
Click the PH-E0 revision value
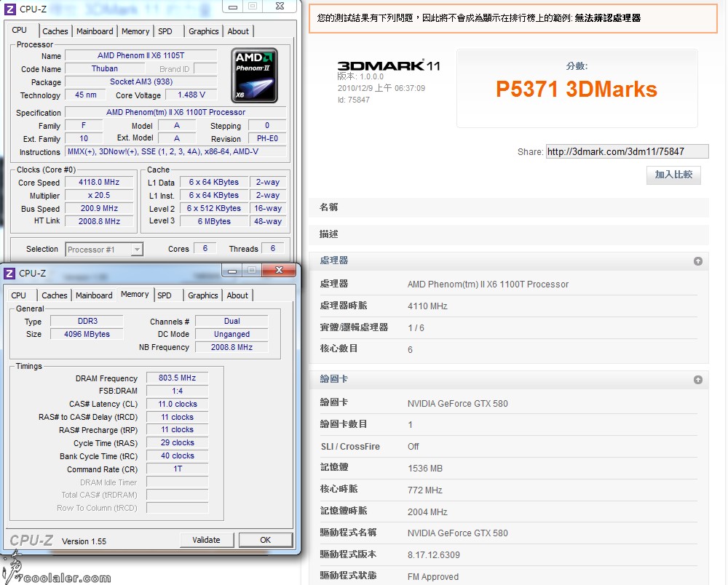coord(267,138)
